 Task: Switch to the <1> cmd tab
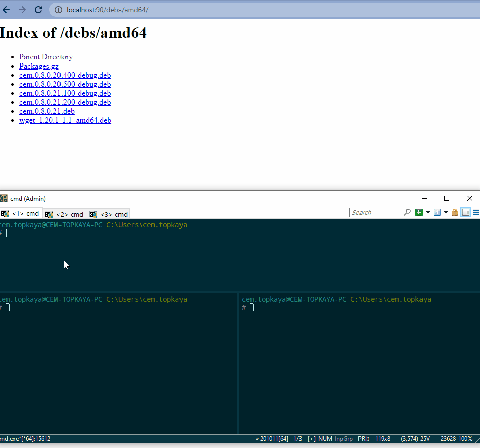pyautogui.click(x=21, y=214)
